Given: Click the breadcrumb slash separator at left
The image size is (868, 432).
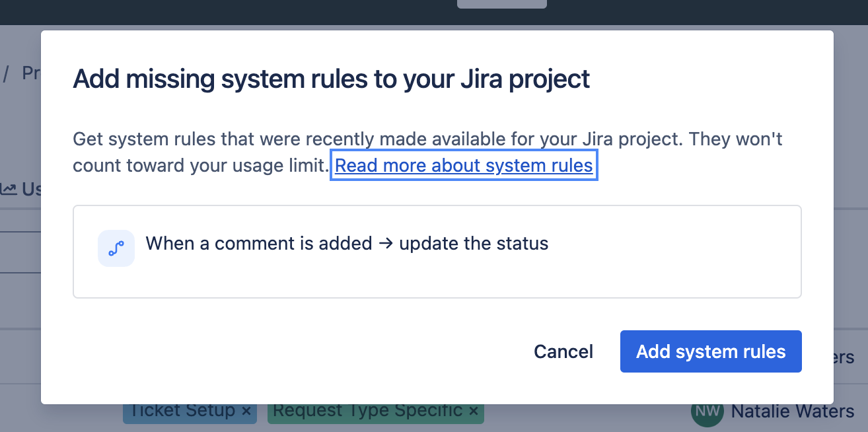Looking at the screenshot, I should coord(6,73).
